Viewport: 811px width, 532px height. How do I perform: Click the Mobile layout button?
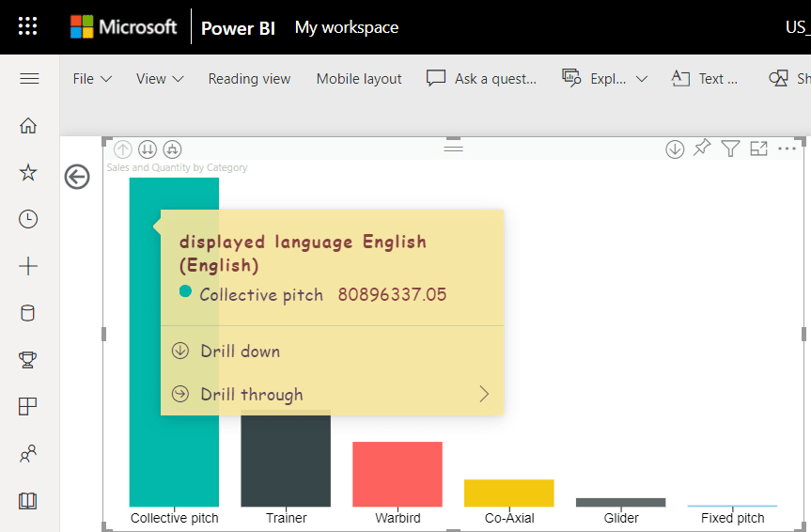(359, 79)
